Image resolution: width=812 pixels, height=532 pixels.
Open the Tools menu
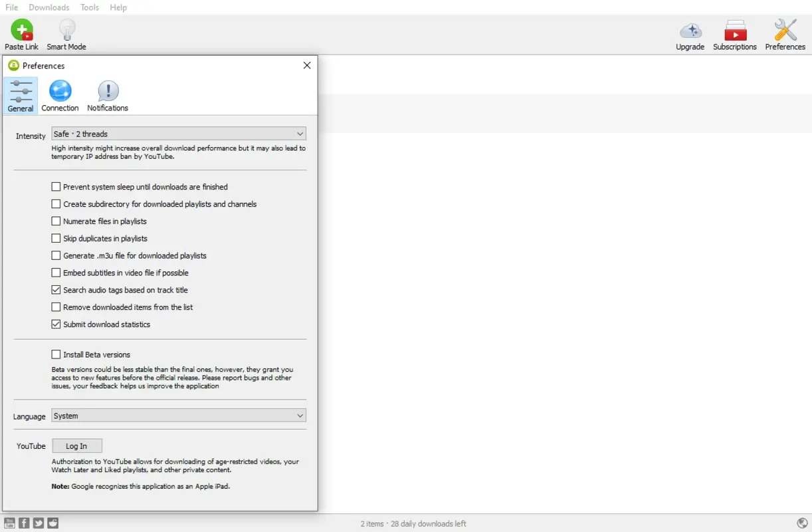(89, 7)
